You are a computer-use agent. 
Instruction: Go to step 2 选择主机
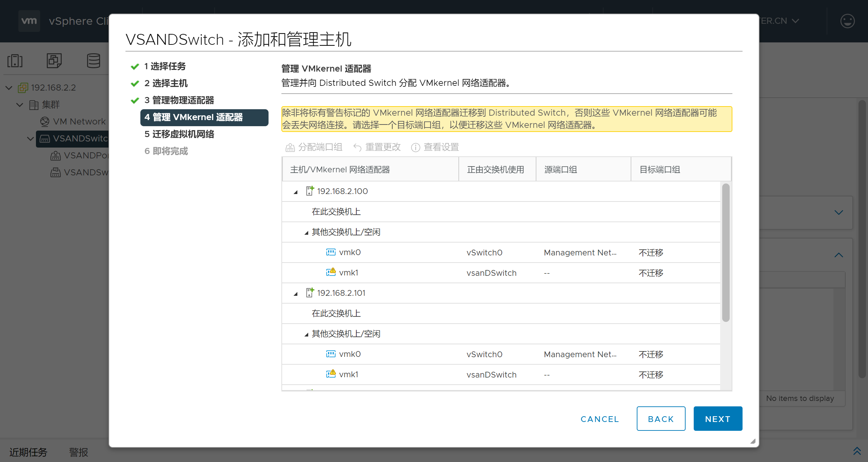pyautogui.click(x=166, y=83)
